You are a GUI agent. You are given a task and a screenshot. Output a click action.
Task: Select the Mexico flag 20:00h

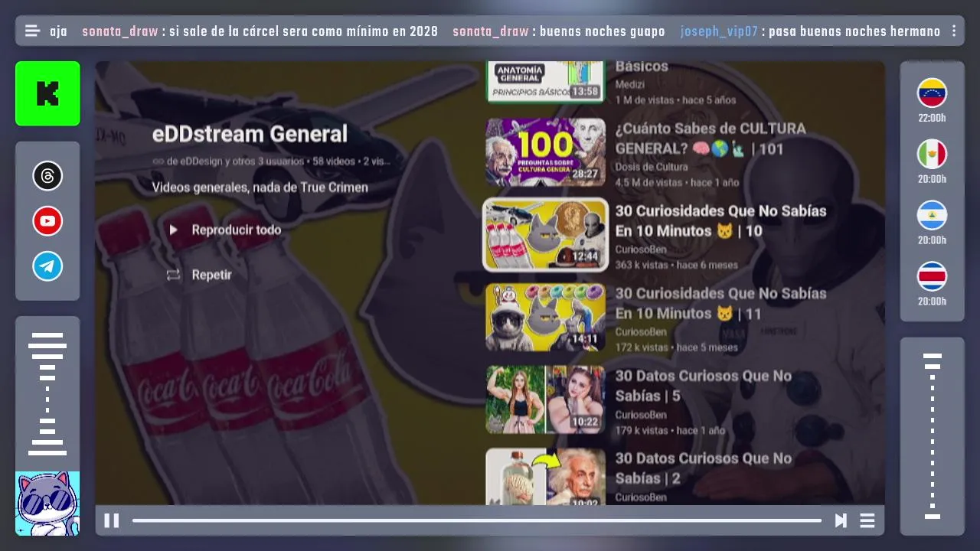(x=933, y=161)
